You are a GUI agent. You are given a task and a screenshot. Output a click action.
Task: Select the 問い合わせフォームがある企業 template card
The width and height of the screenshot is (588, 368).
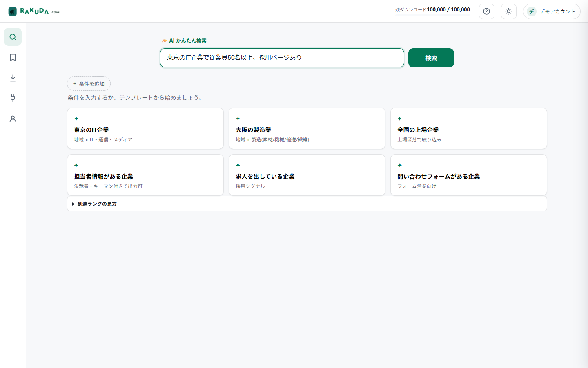click(469, 175)
